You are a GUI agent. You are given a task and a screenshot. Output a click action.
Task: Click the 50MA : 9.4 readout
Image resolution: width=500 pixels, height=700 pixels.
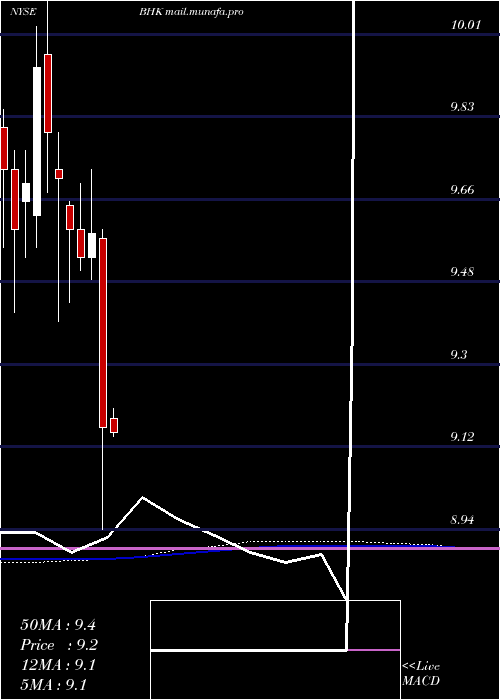pos(58,625)
